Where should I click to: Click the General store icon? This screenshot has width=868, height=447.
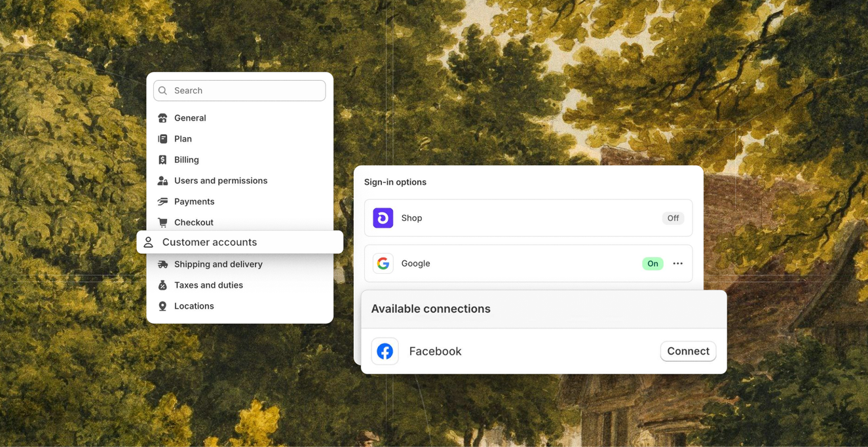pos(162,118)
